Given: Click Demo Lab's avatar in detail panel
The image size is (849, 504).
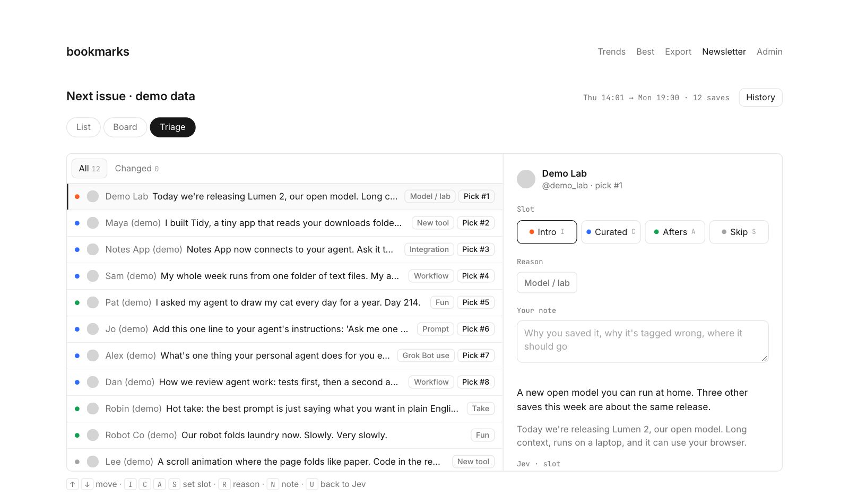Looking at the screenshot, I should pos(526,179).
